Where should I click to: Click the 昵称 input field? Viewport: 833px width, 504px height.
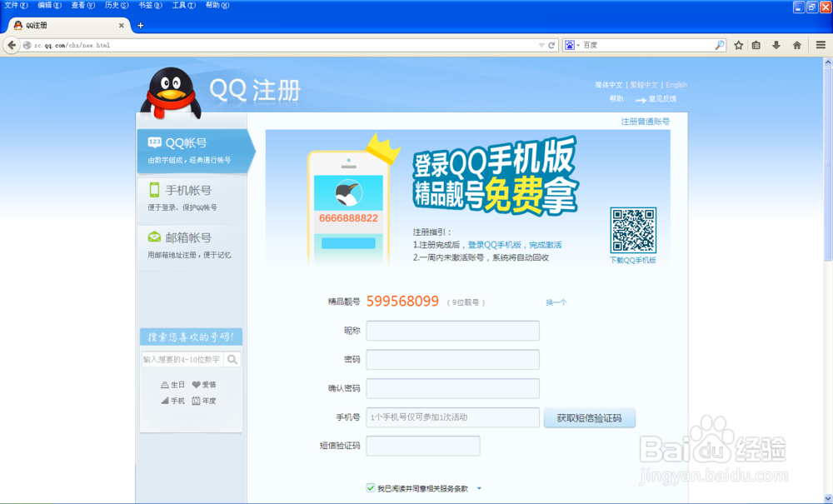tap(452, 331)
